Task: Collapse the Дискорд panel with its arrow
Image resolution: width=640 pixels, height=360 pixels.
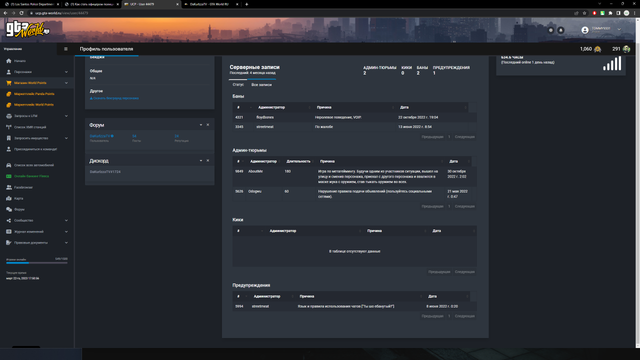Action: (x=201, y=161)
